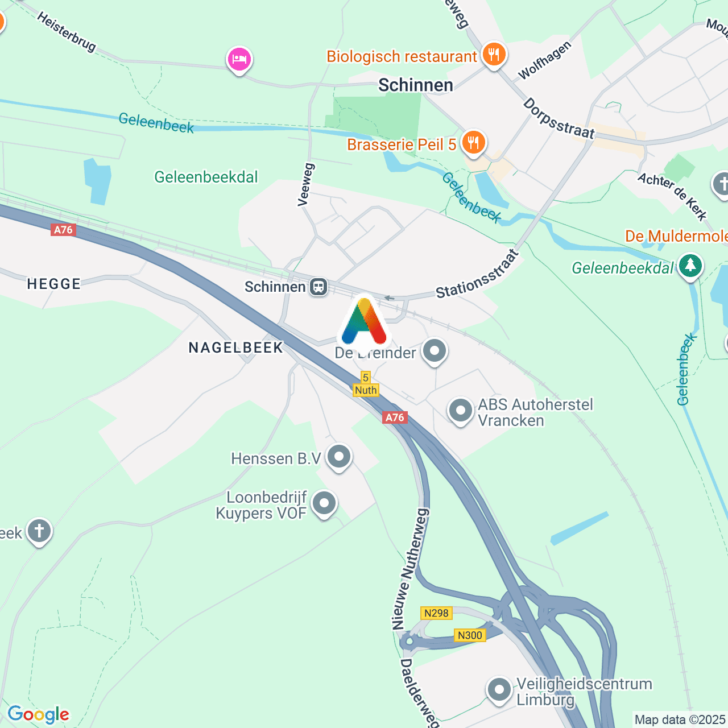The height and width of the screenshot is (728, 728).
Task: Click the pink hotel bed pin
Action: 239,60
